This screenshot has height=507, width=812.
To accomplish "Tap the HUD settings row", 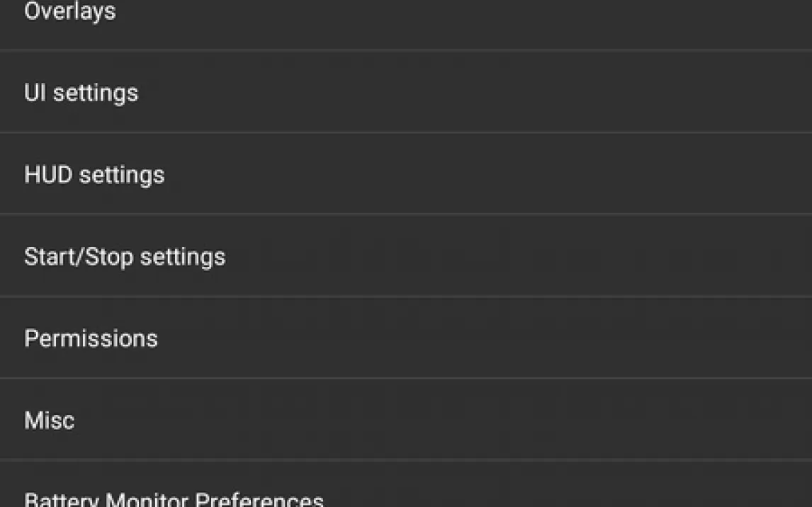I will (x=405, y=174).
